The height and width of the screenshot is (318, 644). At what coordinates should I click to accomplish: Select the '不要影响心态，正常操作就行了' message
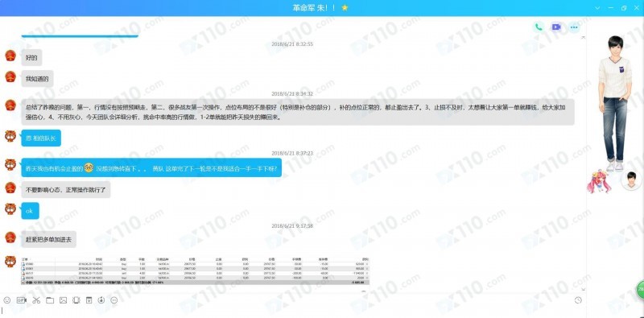point(66,190)
